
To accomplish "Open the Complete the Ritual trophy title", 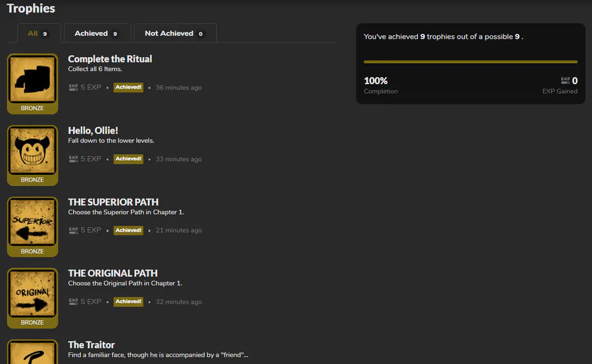I will click(110, 59).
